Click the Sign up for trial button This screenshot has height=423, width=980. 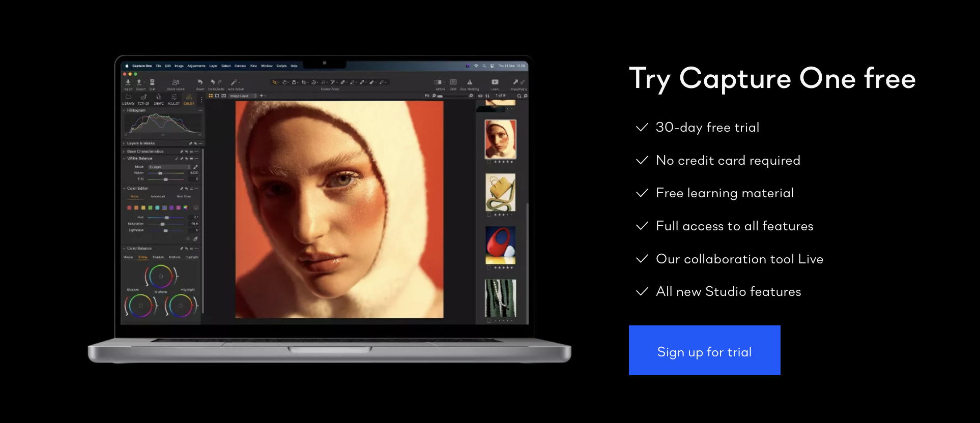pyautogui.click(x=704, y=350)
